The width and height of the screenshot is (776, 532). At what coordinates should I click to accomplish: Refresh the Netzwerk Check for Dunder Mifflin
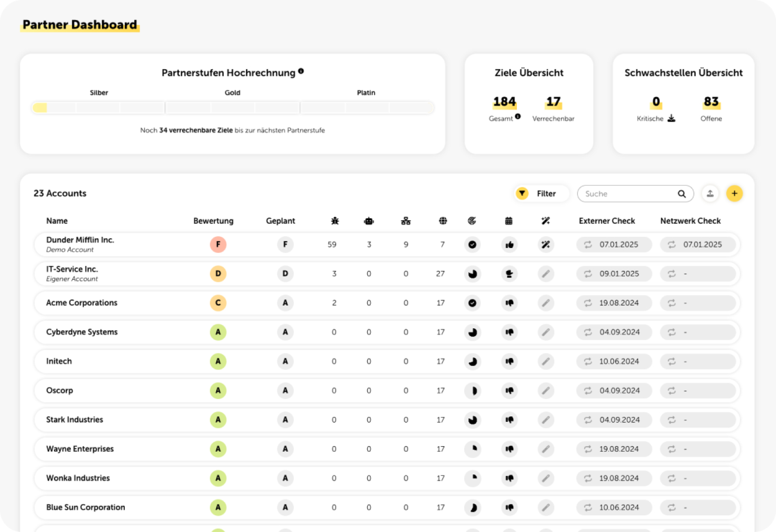click(x=671, y=245)
